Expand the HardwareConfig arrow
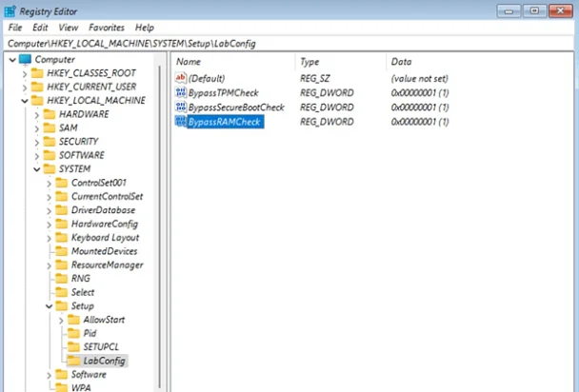Viewport: 579px width, 392px height. (x=49, y=225)
